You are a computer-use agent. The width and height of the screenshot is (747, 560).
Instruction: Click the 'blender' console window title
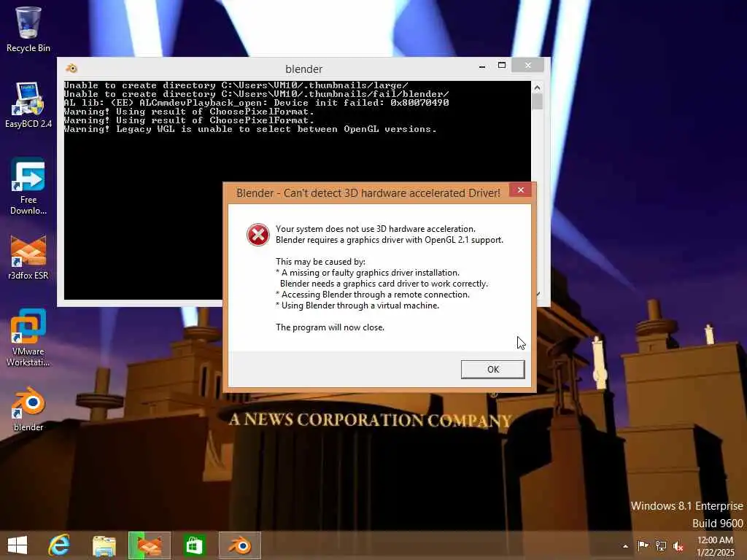(x=303, y=69)
